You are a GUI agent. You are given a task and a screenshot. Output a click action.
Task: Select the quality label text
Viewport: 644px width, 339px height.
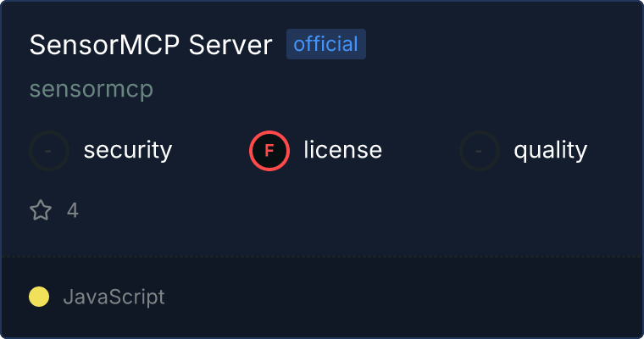(550, 150)
